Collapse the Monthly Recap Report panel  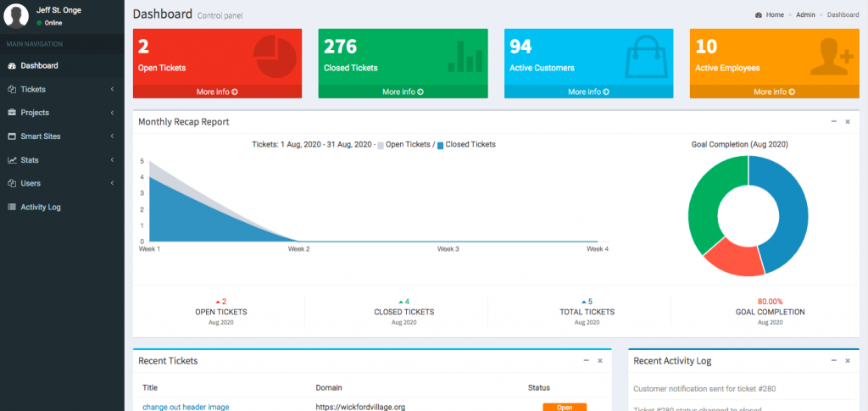[834, 122]
